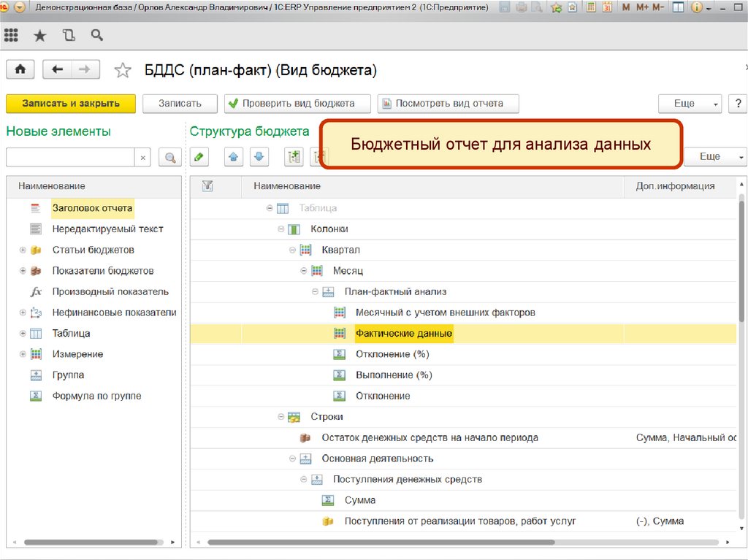Select the Фактические данные row
This screenshot has height=560, width=748.
pyautogui.click(x=403, y=334)
